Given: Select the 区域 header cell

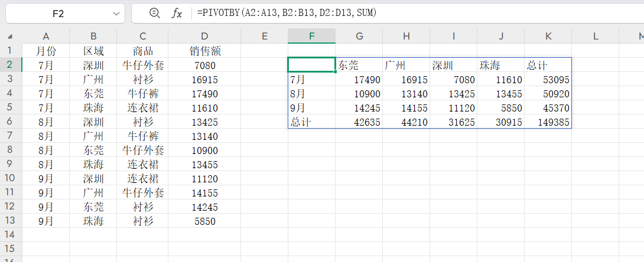Looking at the screenshot, I should point(93,51).
